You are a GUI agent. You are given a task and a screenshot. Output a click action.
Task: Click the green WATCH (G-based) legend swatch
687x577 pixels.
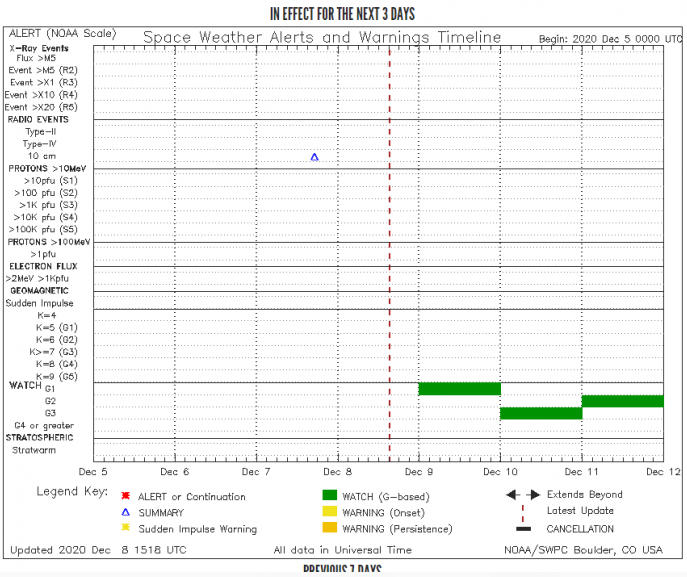(x=329, y=496)
